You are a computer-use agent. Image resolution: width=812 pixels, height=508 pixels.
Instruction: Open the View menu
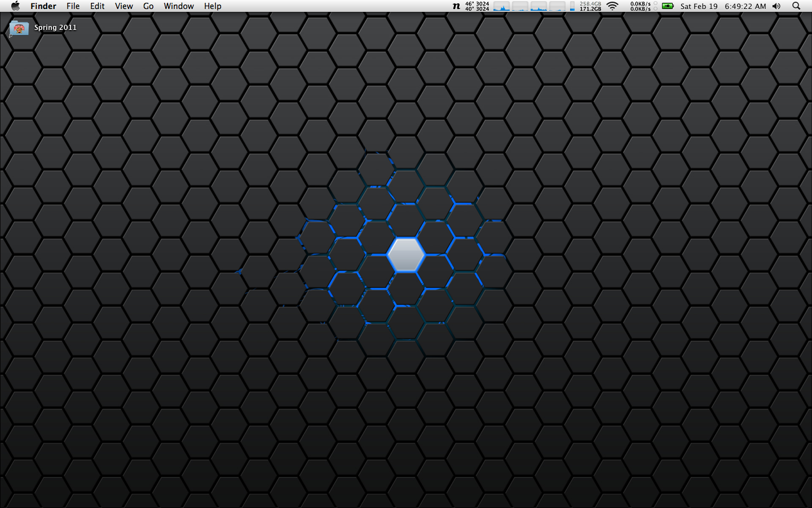point(124,6)
